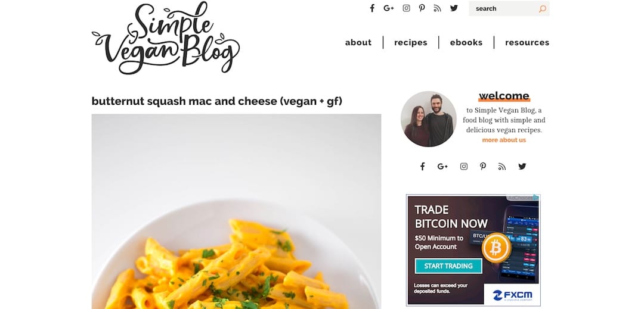Click the more about us link

(504, 140)
